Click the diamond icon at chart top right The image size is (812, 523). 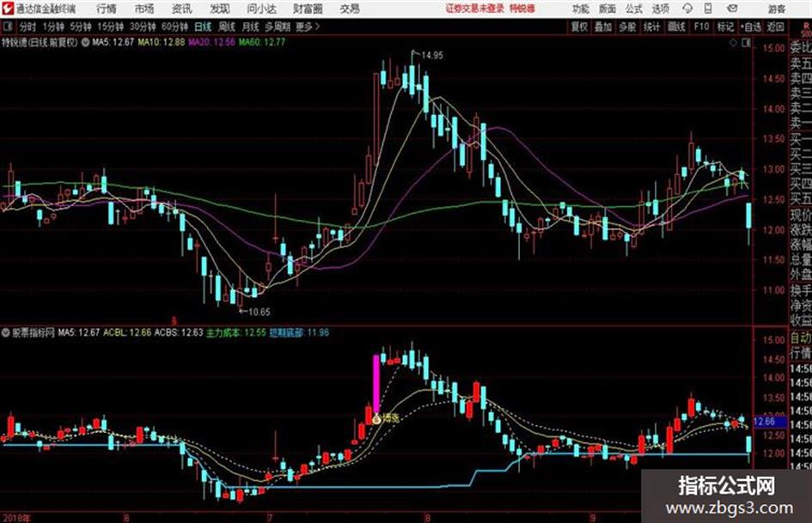click(733, 43)
